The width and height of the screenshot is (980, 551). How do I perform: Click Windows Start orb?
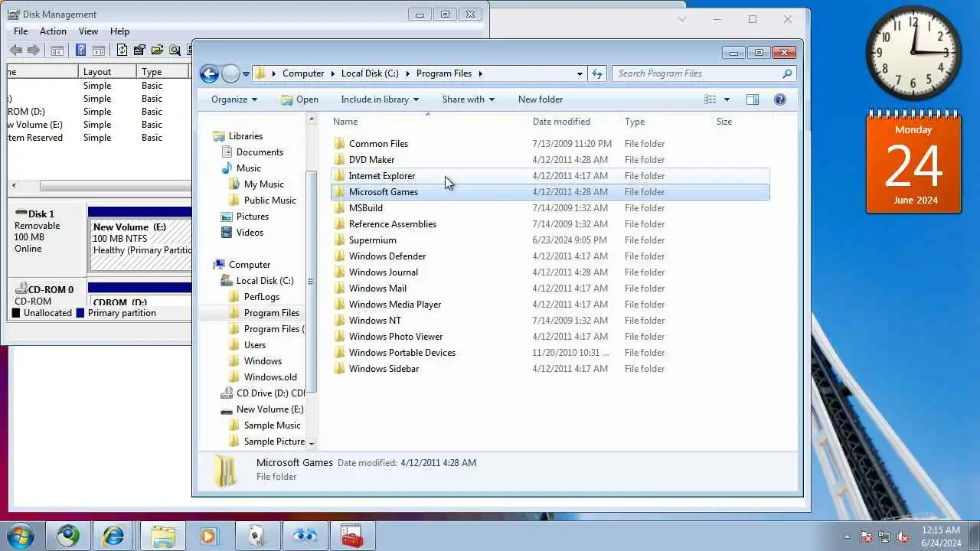[x=21, y=536]
